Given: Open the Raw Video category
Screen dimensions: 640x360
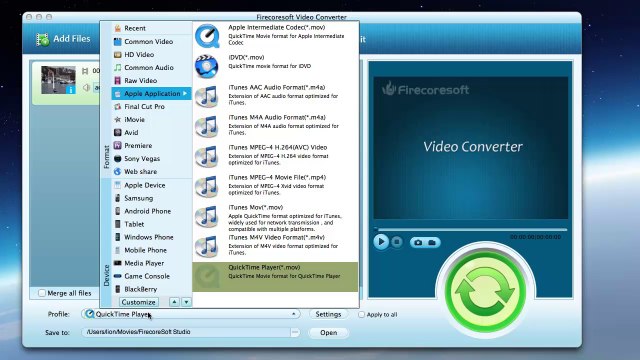Looking at the screenshot, I should click(x=151, y=80).
